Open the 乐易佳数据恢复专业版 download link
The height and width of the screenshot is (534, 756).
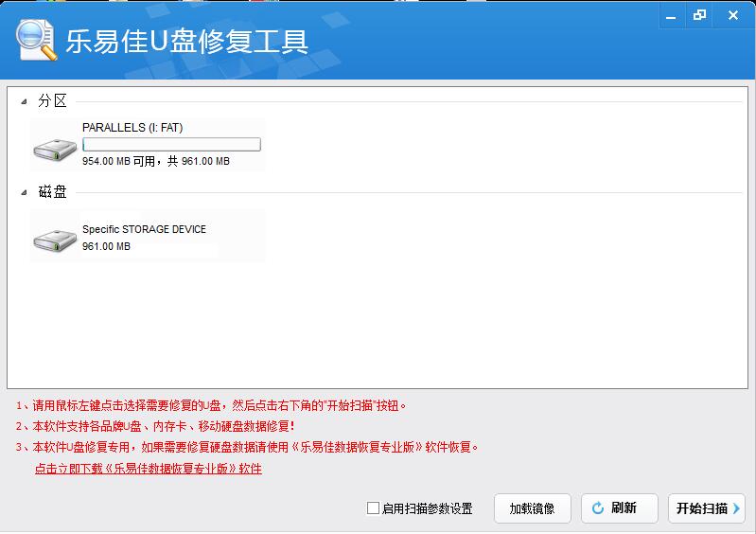point(148,469)
